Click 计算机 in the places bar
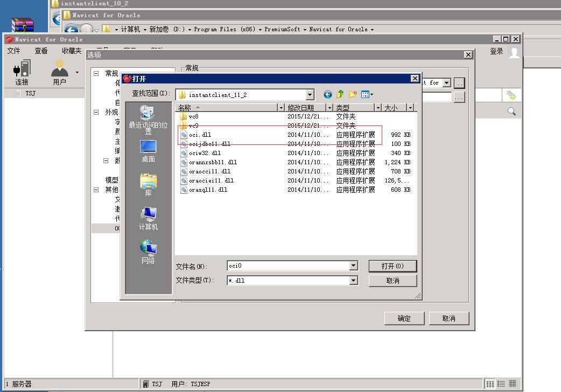 [148, 219]
